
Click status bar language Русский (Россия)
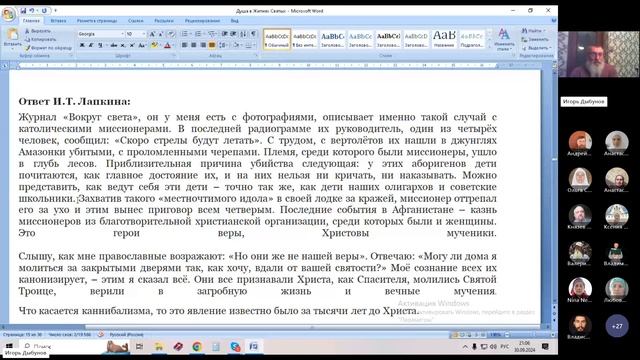click(x=126, y=335)
